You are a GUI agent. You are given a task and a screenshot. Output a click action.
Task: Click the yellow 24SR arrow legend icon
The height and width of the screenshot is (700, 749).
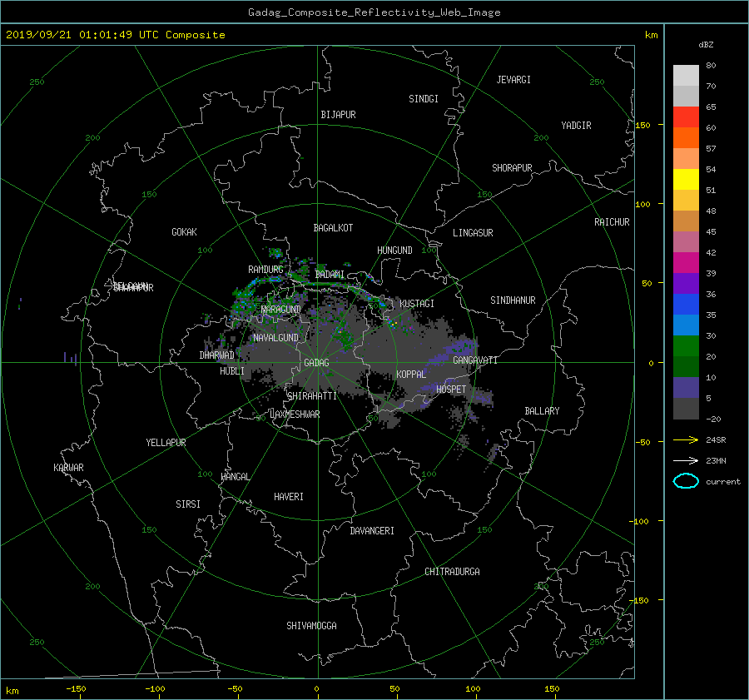(x=686, y=439)
